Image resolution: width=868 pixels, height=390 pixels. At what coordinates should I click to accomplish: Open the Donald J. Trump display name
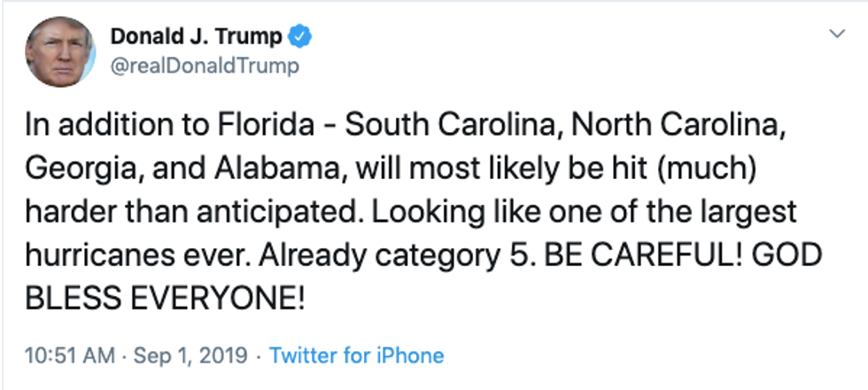(x=196, y=38)
